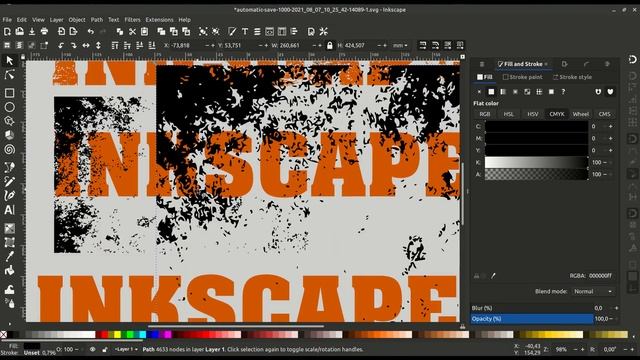Set fill to Linear gradient
This screenshot has width=640, height=360.
click(x=503, y=92)
